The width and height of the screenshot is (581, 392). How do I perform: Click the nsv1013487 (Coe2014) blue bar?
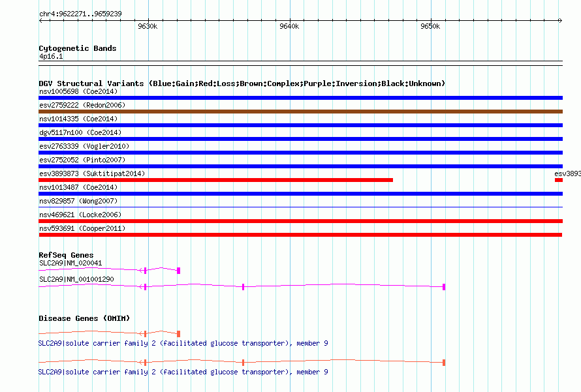tap(300, 194)
